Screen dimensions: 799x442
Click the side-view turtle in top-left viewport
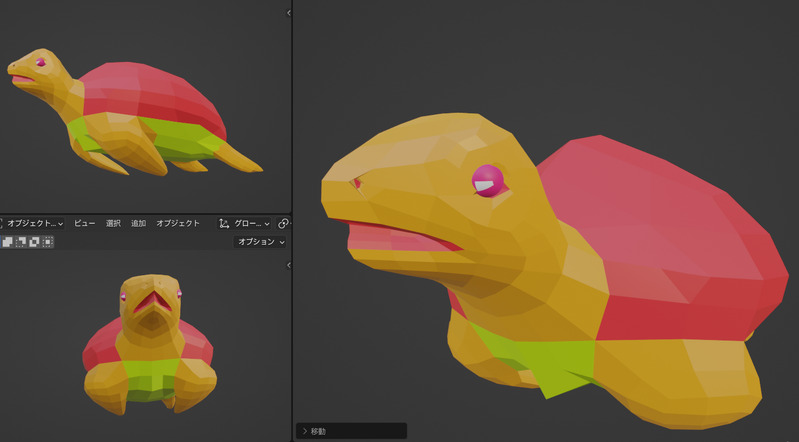135,112
